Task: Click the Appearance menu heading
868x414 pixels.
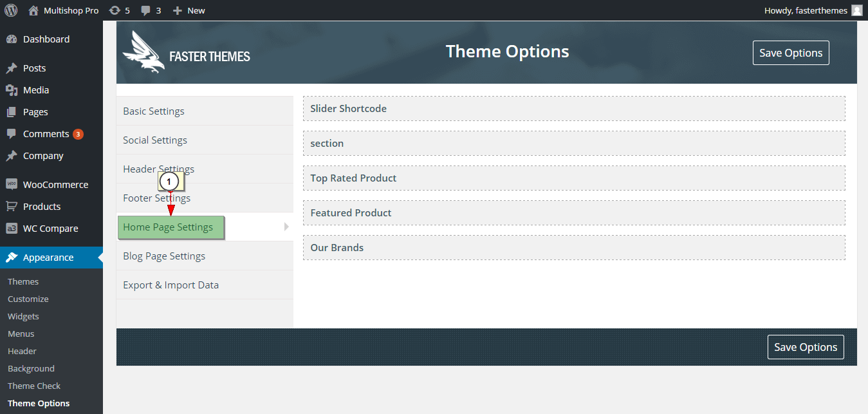Action: click(51, 258)
